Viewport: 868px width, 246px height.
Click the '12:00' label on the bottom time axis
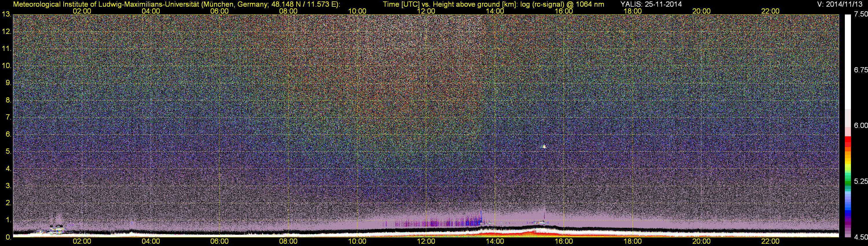(426, 241)
